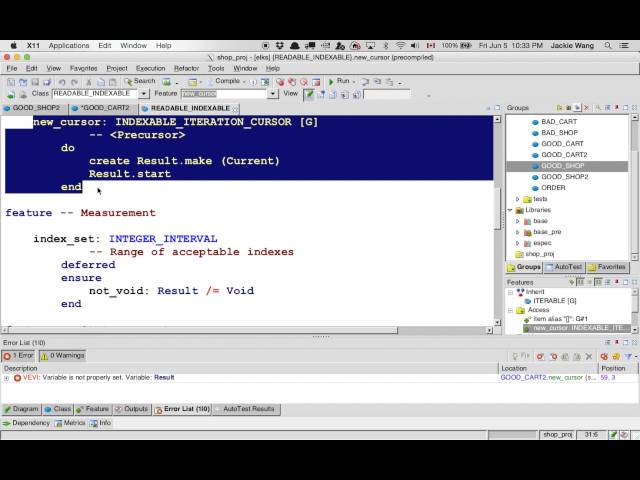Expand the base_pre library
The height and width of the screenshot is (480, 640).
tap(518, 232)
